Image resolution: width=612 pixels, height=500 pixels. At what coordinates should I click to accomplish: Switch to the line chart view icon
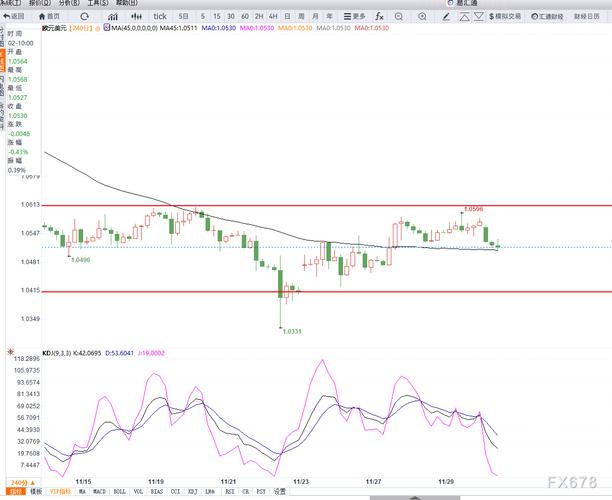(113, 16)
